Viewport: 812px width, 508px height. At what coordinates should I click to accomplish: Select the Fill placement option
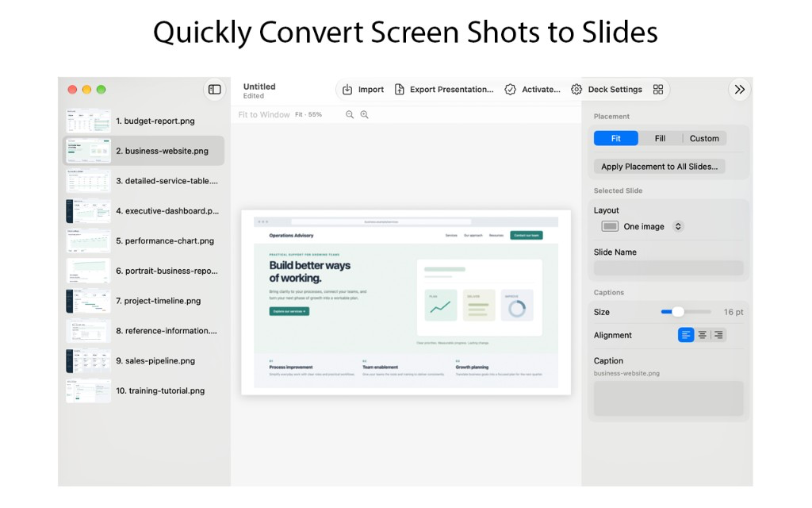click(x=660, y=138)
